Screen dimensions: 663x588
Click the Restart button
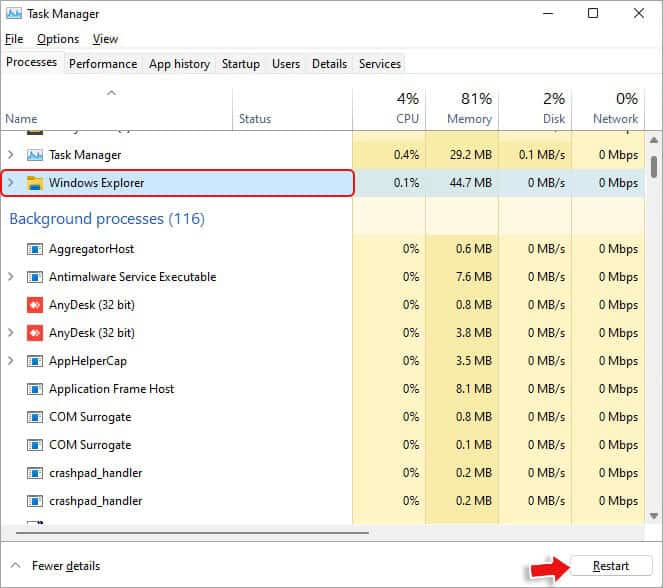611,566
